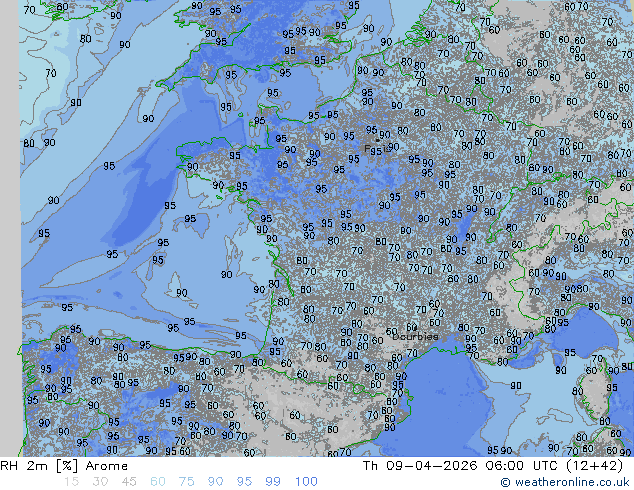Click the Dourbies location label on map
Image resolution: width=634 pixels, height=490 pixels.
click(415, 336)
